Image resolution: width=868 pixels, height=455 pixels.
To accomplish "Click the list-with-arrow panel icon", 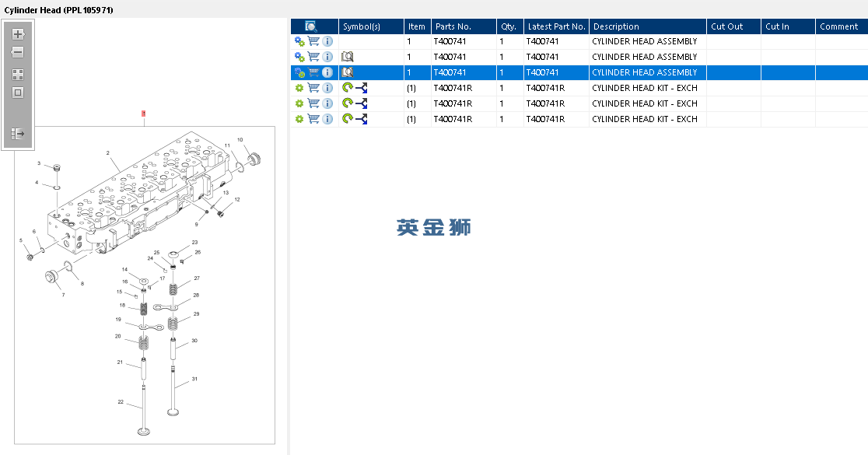I will (x=18, y=134).
